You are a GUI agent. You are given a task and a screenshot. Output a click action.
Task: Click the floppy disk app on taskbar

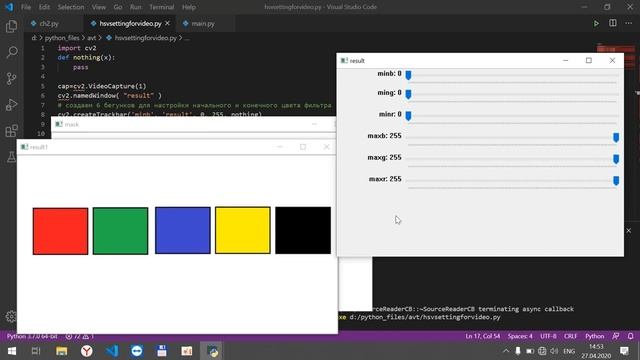pyautogui.click(x=162, y=351)
